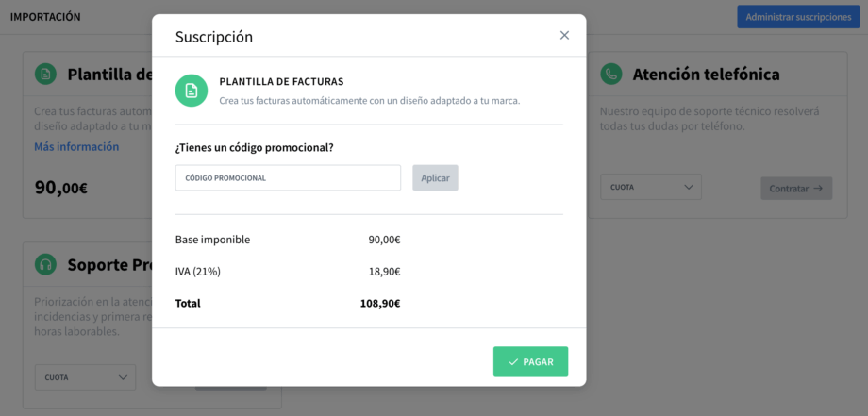Click the Atención telefónica heading
The width and height of the screenshot is (868, 416).
tap(706, 75)
